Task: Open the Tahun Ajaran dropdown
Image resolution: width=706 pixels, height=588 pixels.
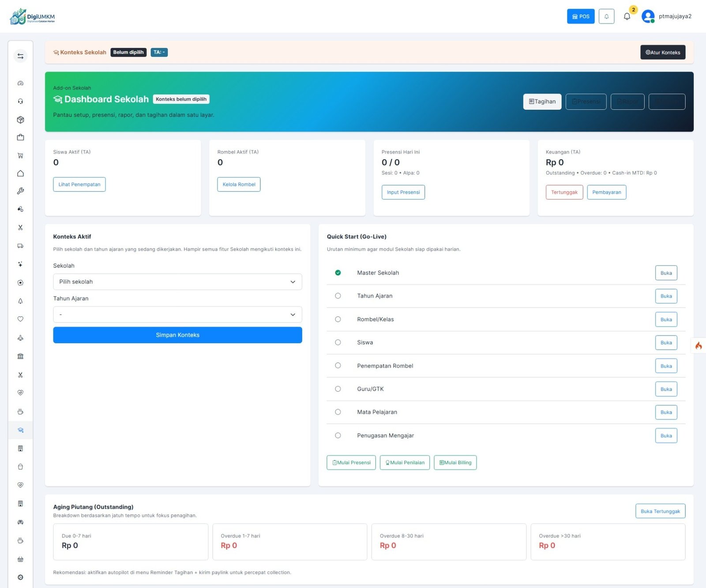Action: click(x=177, y=315)
